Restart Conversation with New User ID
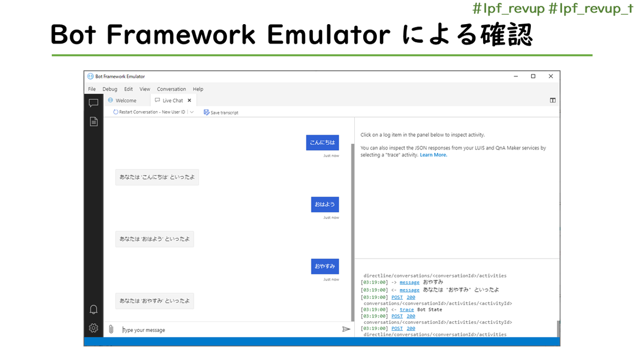This screenshot has height=362, width=644. [149, 112]
